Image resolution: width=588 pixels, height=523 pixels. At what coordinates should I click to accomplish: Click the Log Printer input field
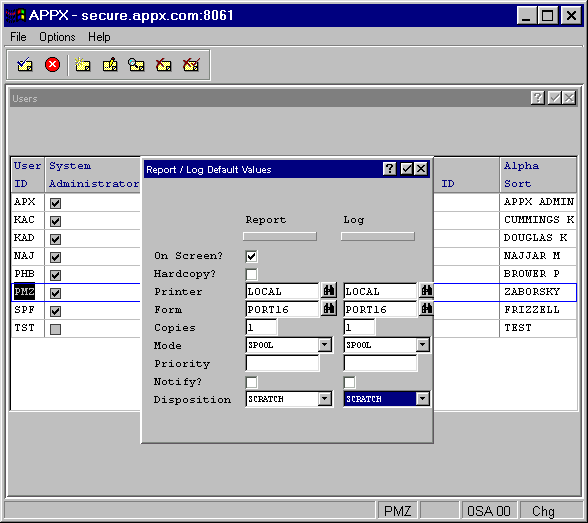380,291
